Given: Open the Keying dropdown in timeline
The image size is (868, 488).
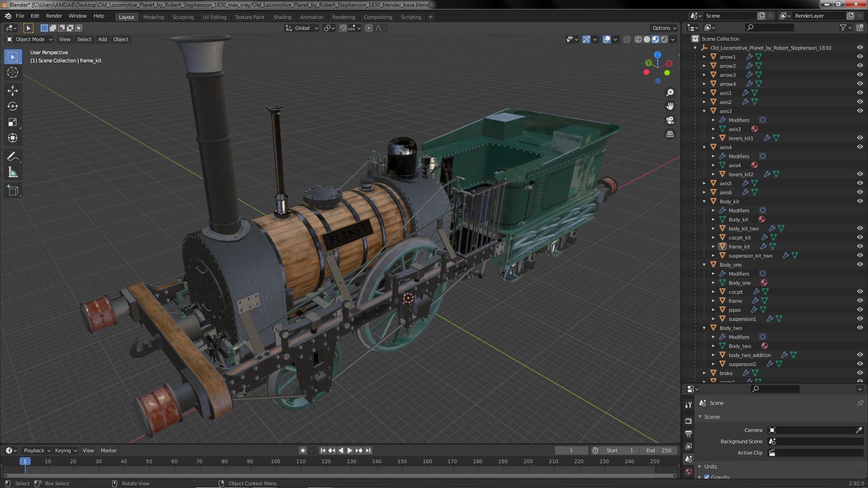Looking at the screenshot, I should [x=66, y=450].
